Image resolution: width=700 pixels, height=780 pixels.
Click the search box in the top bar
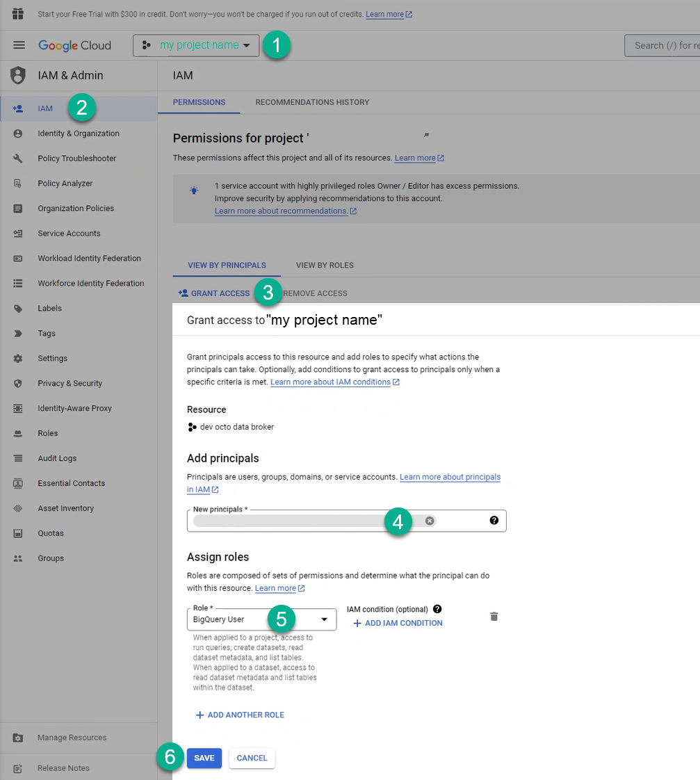click(662, 45)
